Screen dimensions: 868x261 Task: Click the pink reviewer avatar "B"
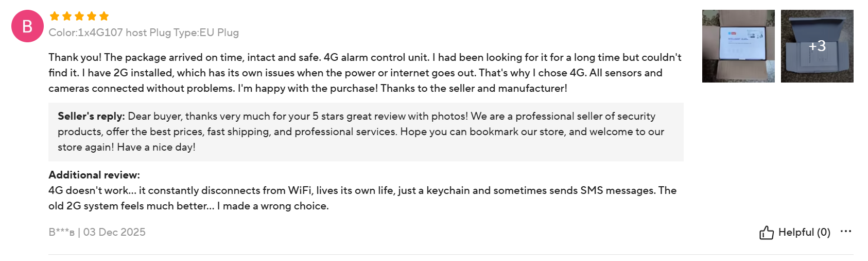(27, 26)
